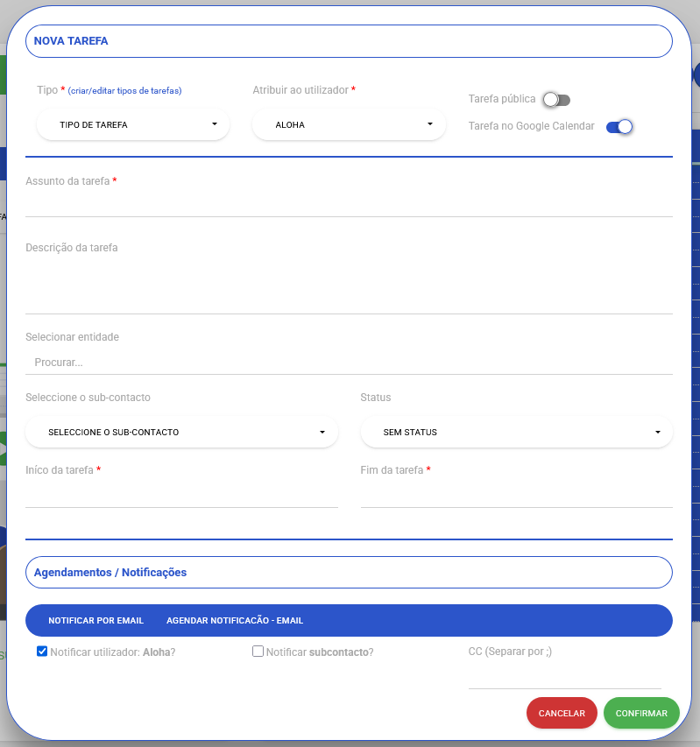This screenshot has height=747, width=700.
Task: Click the Fim da tarefa date field
Action: (x=516, y=496)
